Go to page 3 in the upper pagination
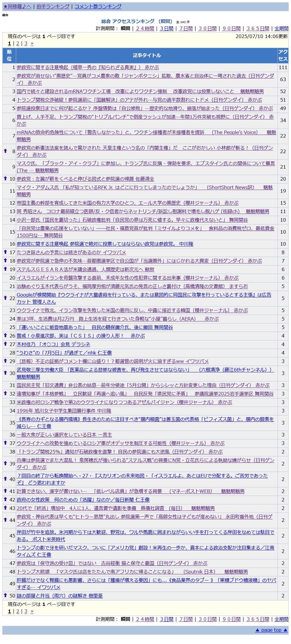Viewport: 291px width, 644px height. (x=26, y=44)
